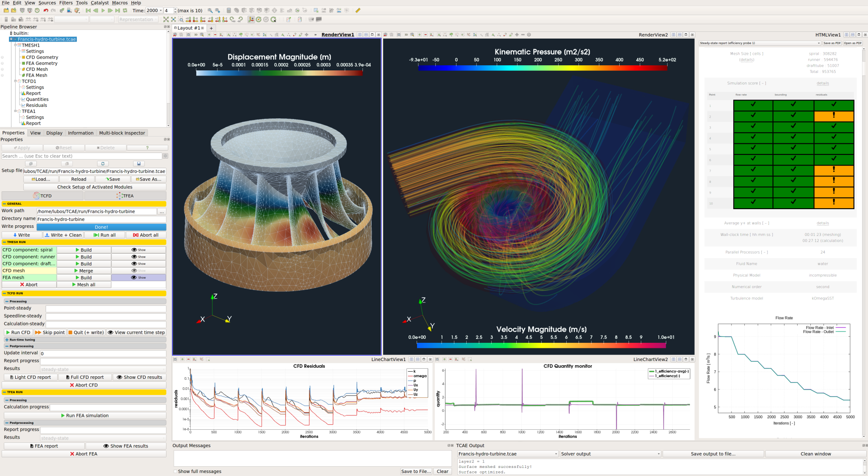
Task: Show the FEA mesh component
Action: pyautogui.click(x=139, y=277)
